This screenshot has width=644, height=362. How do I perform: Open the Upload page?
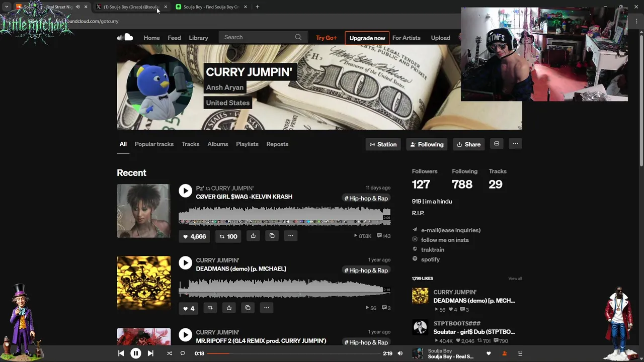pyautogui.click(x=440, y=38)
